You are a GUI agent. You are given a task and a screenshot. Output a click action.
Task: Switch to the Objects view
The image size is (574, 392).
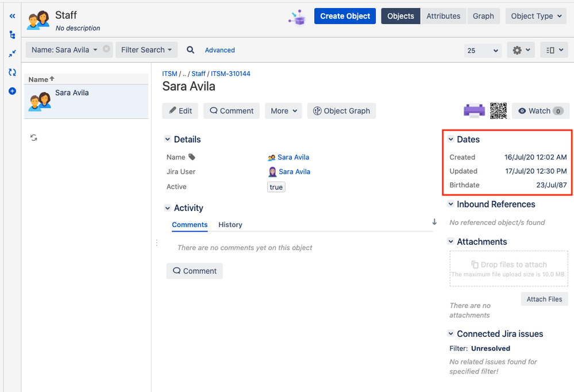(400, 16)
